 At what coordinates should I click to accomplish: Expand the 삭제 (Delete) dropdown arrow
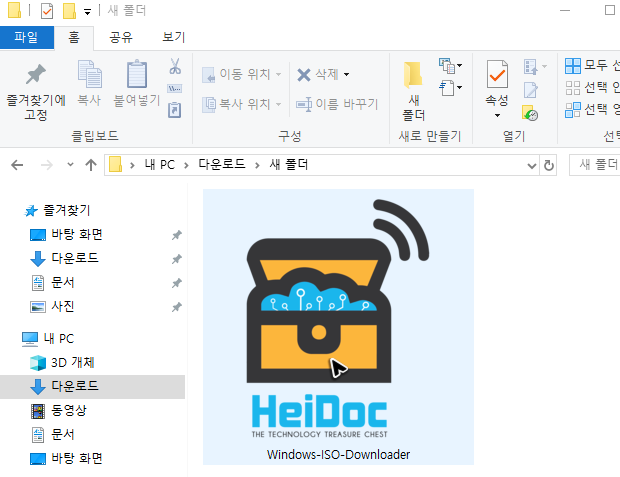[346, 74]
